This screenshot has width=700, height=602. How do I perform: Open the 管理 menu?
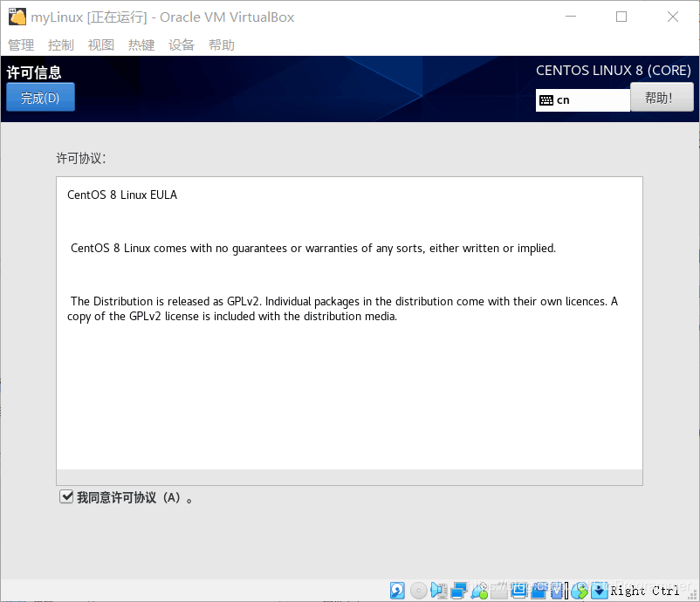(x=21, y=44)
